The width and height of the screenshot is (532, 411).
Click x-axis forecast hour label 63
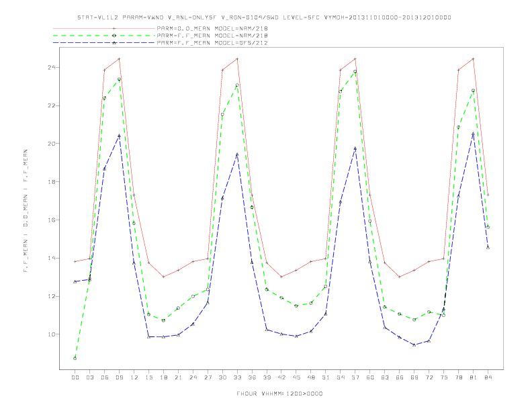point(385,377)
